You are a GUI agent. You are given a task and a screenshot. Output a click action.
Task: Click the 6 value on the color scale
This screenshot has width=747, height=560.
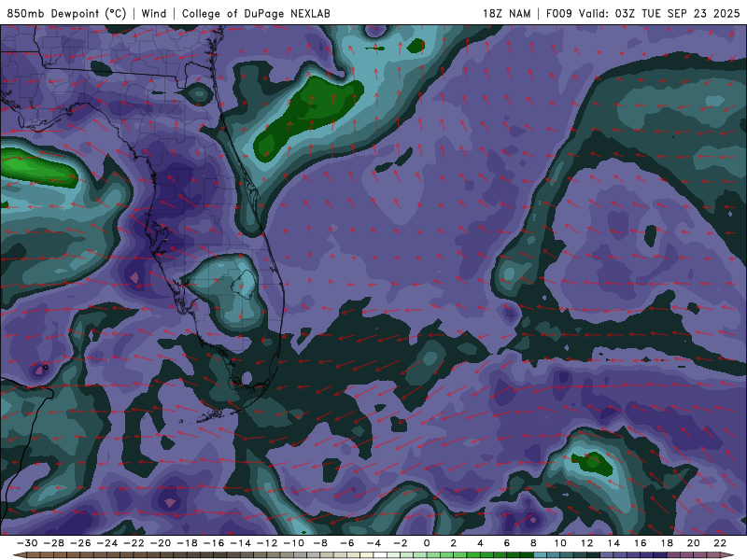[x=507, y=543]
